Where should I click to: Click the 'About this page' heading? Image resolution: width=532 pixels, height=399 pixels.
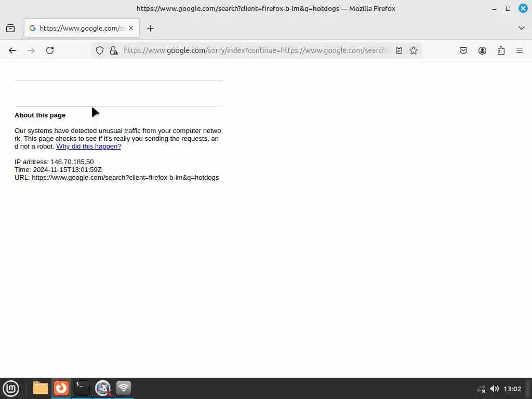40,115
